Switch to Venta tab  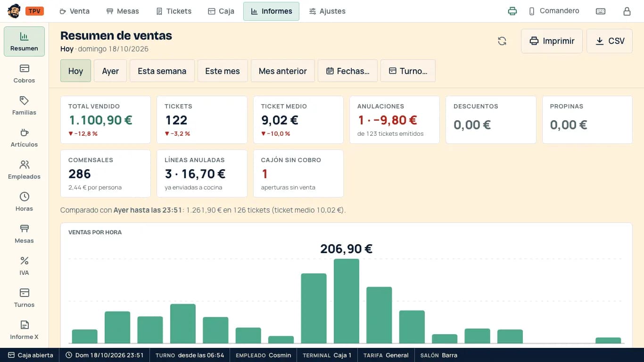pyautogui.click(x=74, y=11)
